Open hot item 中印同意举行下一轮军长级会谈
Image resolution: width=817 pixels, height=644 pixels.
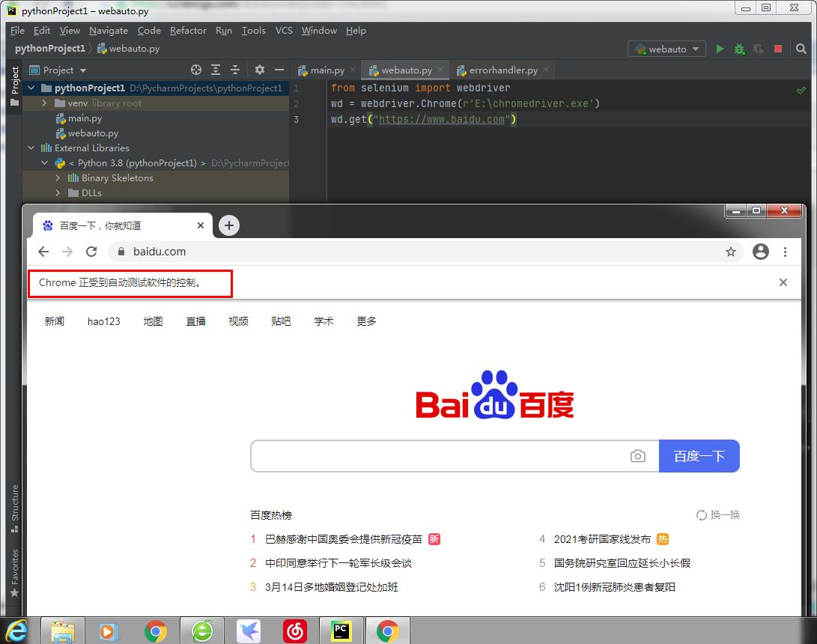[x=338, y=563]
